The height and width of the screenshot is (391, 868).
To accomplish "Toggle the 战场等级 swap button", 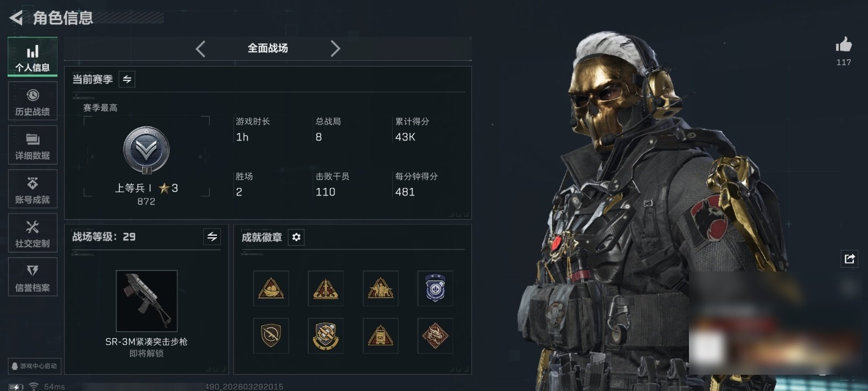I will [212, 237].
